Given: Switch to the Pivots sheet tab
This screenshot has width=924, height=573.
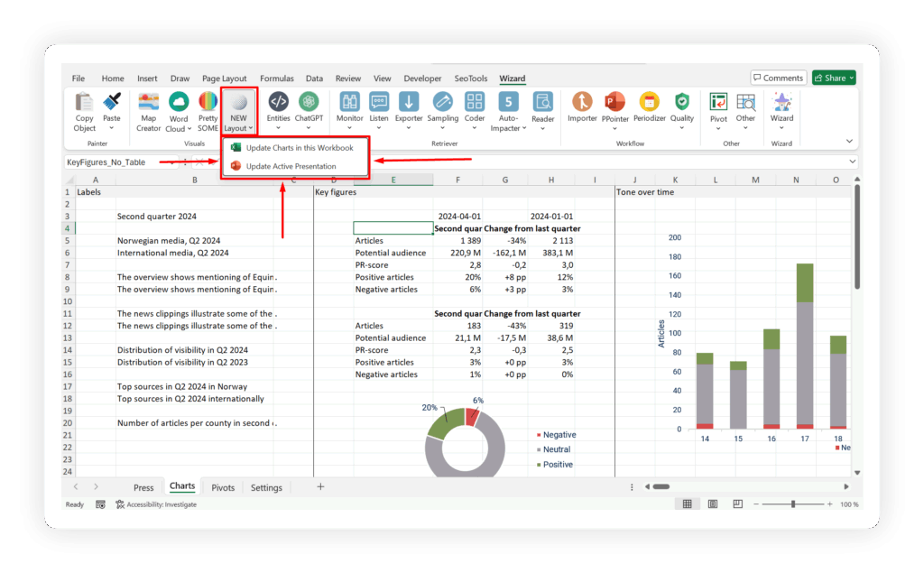Looking at the screenshot, I should tap(223, 487).
